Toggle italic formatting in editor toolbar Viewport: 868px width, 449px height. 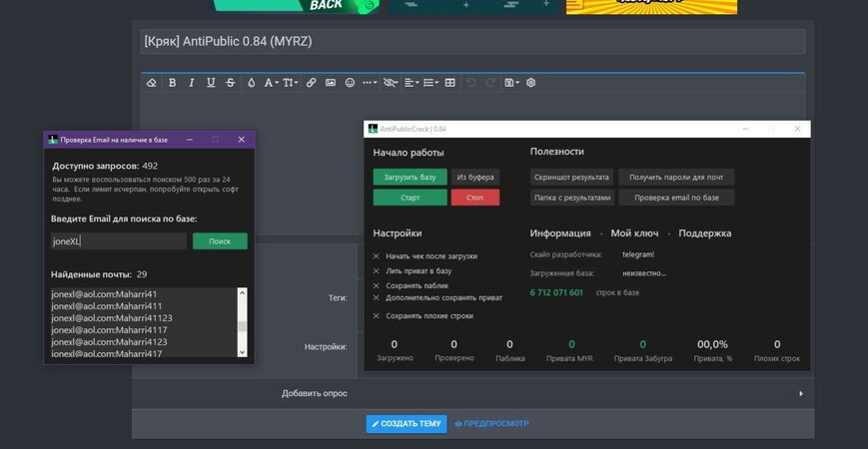coord(192,83)
